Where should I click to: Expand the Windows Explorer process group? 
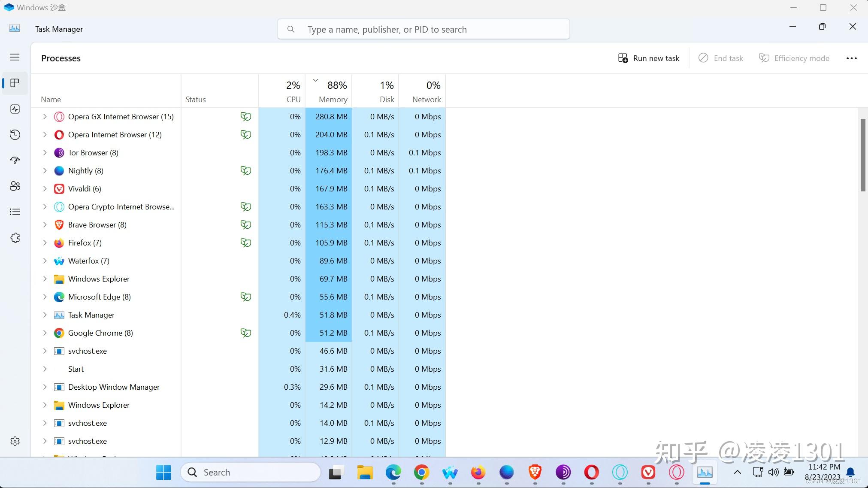click(45, 279)
